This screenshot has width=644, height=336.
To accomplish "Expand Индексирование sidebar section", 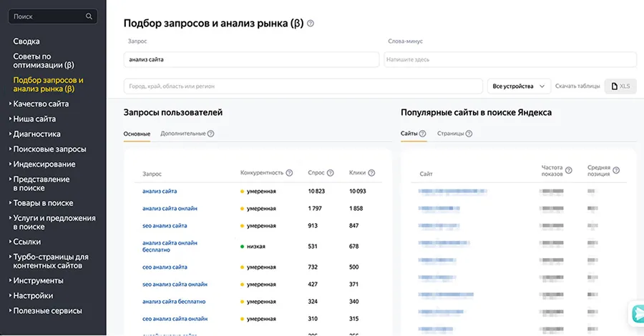I will [42, 164].
